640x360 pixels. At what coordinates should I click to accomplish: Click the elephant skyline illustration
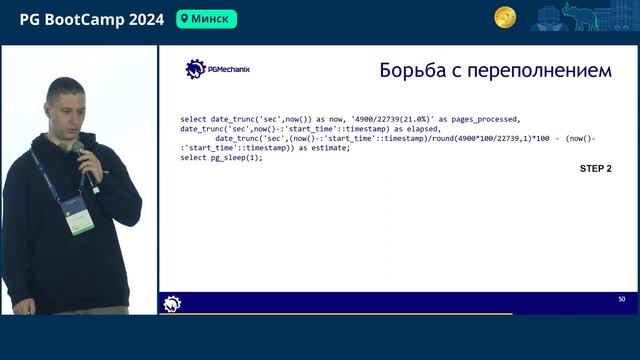pos(584,16)
